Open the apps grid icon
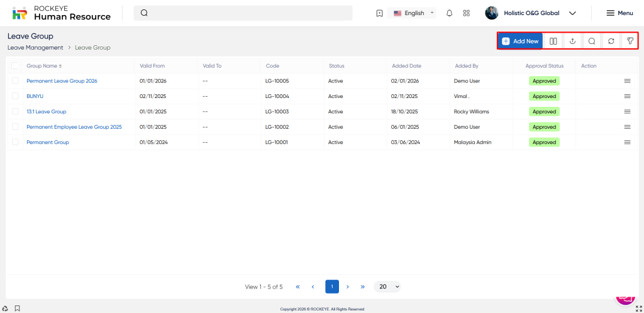The height and width of the screenshot is (313, 644). coord(466,13)
